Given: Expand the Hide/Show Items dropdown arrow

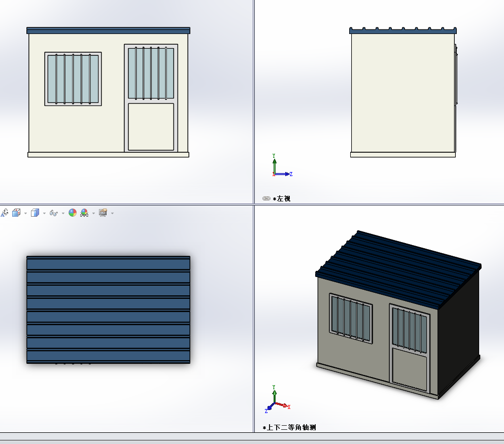Looking at the screenshot, I should (x=63, y=213).
